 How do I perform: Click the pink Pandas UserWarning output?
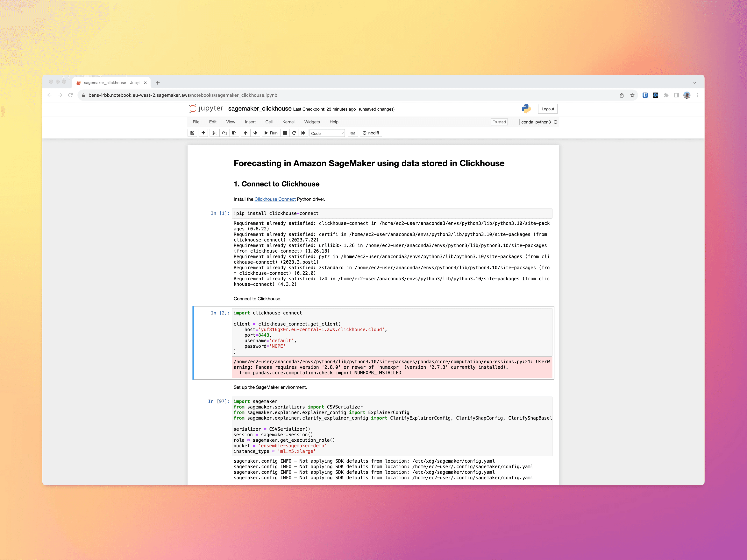tap(392, 367)
